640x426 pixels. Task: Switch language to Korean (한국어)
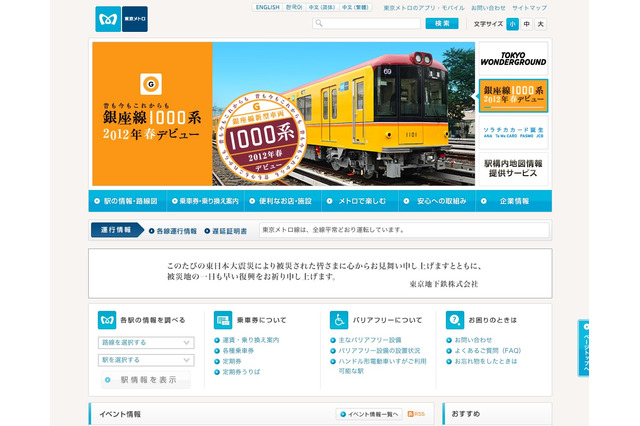pos(294,7)
